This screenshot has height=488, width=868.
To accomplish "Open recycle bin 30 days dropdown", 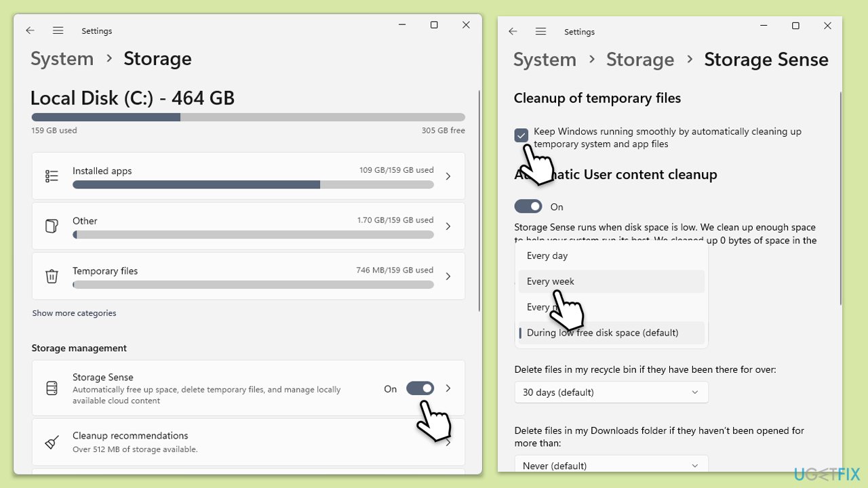I will 611,392.
